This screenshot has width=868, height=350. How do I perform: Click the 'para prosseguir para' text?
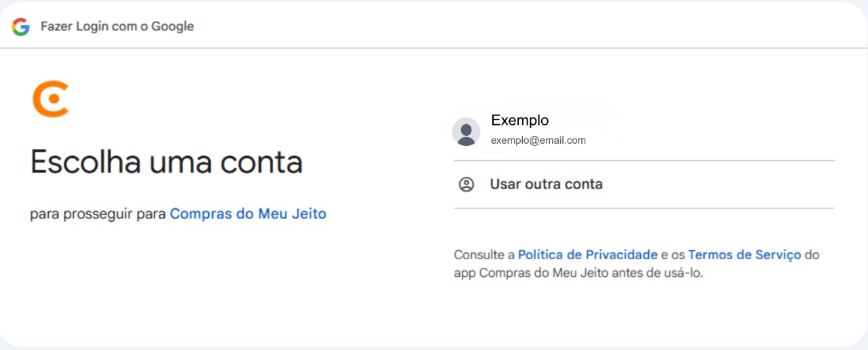[98, 214]
